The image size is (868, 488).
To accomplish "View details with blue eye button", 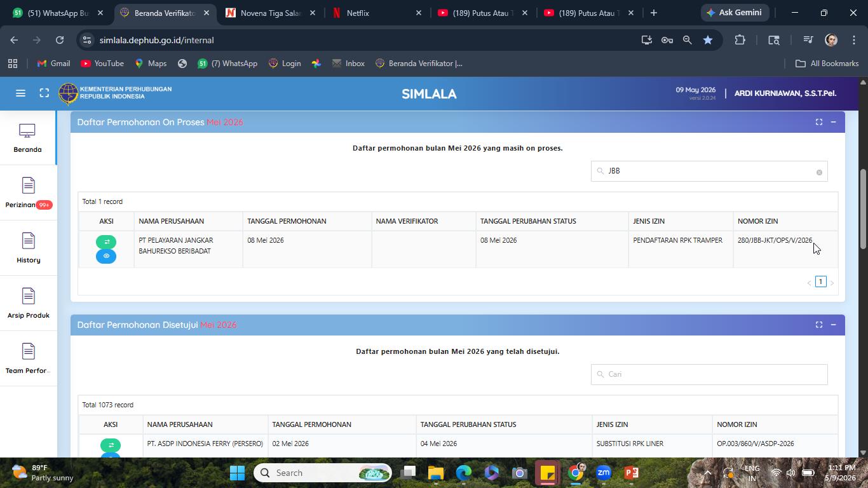I will 106,256.
